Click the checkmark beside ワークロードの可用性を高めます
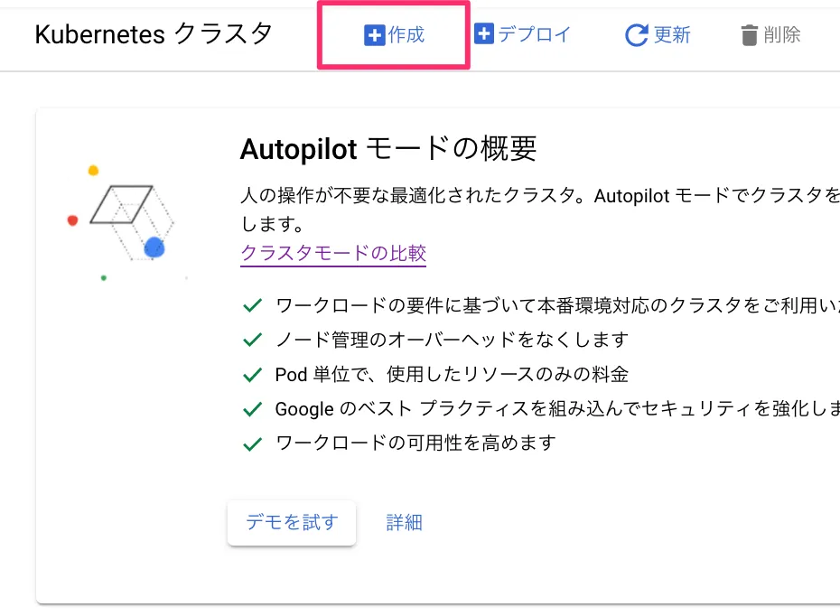This screenshot has height=616, width=840. click(x=252, y=444)
